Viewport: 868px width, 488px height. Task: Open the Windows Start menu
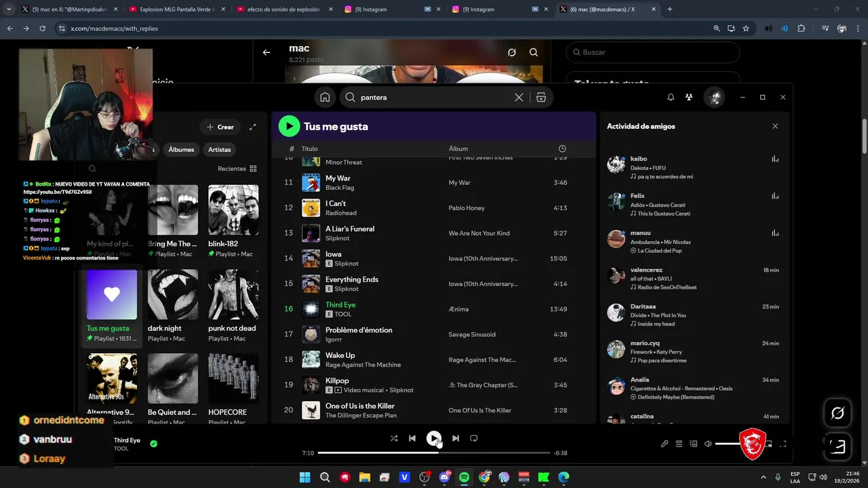[x=305, y=477]
